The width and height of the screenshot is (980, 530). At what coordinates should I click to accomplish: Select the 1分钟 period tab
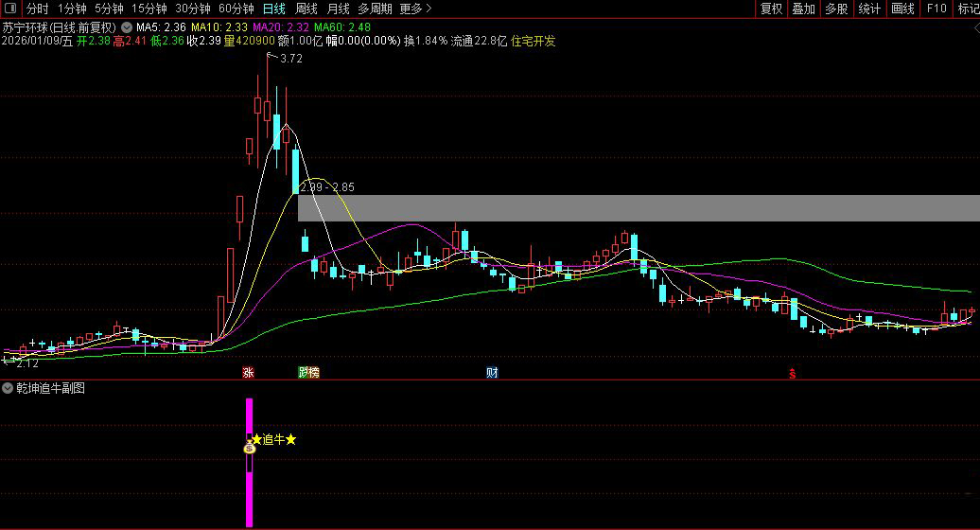coord(72,9)
